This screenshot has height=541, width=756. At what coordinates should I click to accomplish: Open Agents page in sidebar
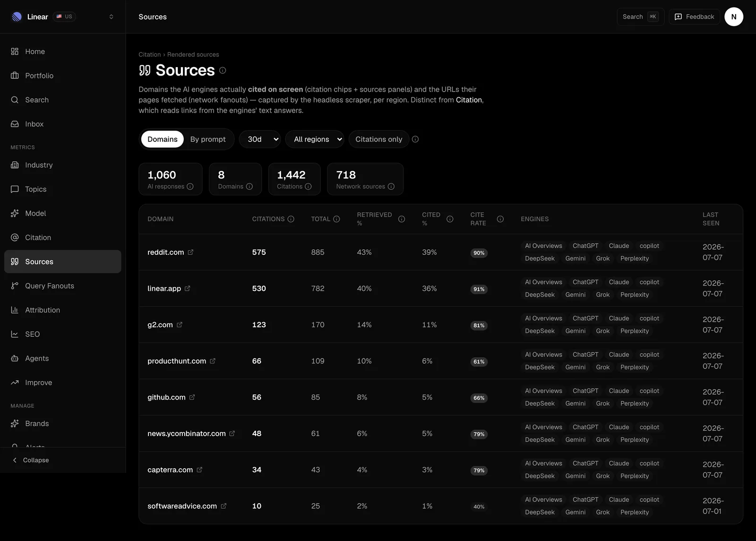point(63,358)
